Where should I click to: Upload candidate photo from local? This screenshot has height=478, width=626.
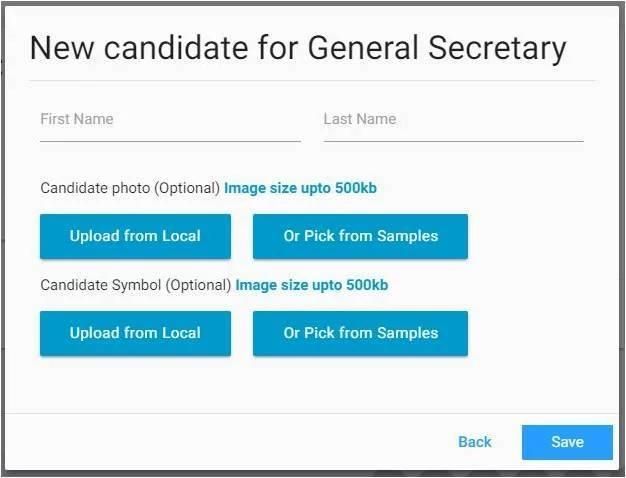135,237
